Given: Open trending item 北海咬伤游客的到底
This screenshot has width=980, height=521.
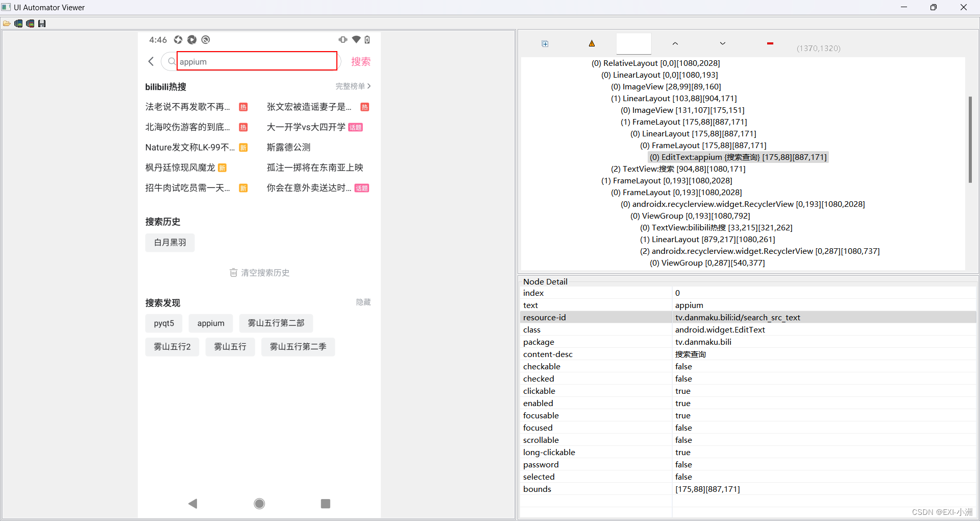Looking at the screenshot, I should pos(187,127).
